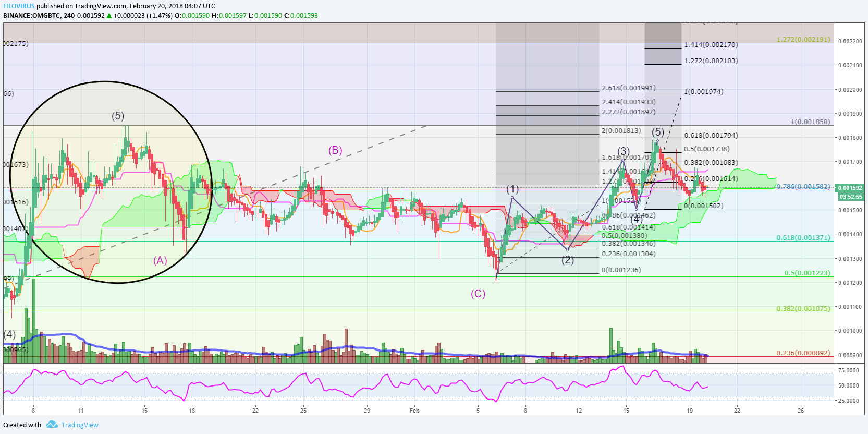The height and width of the screenshot is (434, 868).
Task: Click the green up-triangle price change icon
Action: point(109,16)
